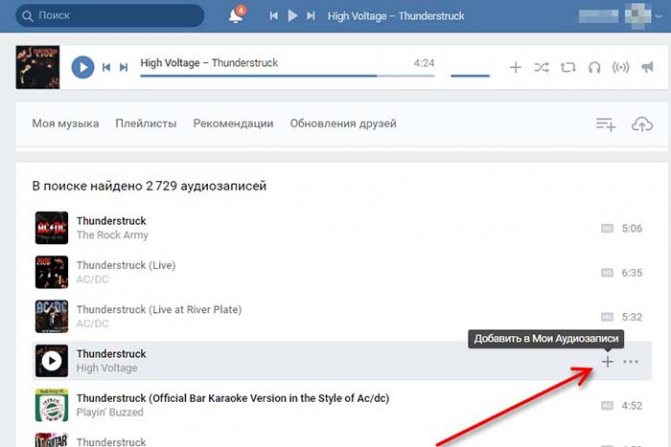
Task: Seek in the Thunderstruck progress bar
Action: point(287,76)
